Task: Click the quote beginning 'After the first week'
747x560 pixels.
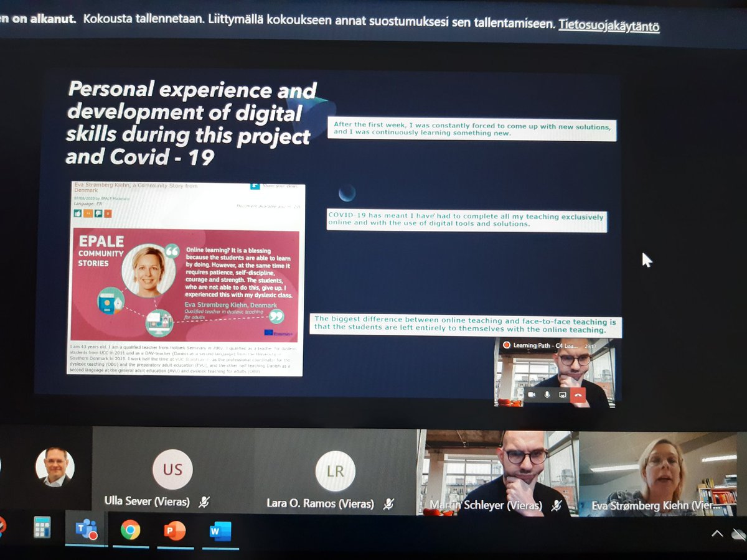Action: tap(472, 129)
